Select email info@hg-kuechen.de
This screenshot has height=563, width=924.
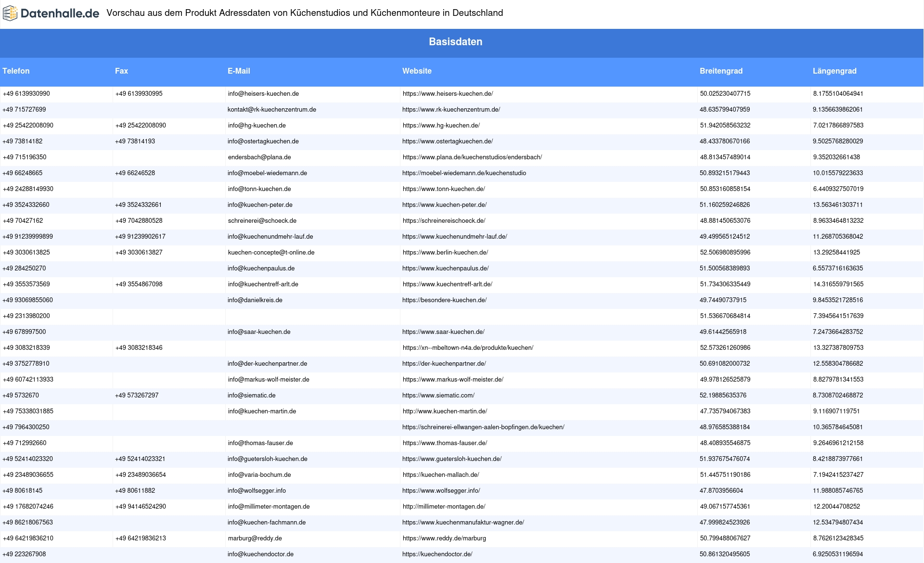tap(257, 126)
